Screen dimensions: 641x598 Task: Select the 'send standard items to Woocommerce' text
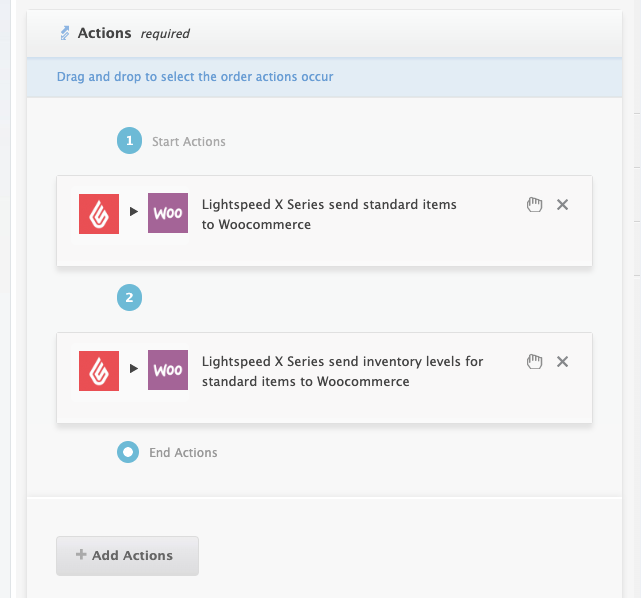[329, 214]
